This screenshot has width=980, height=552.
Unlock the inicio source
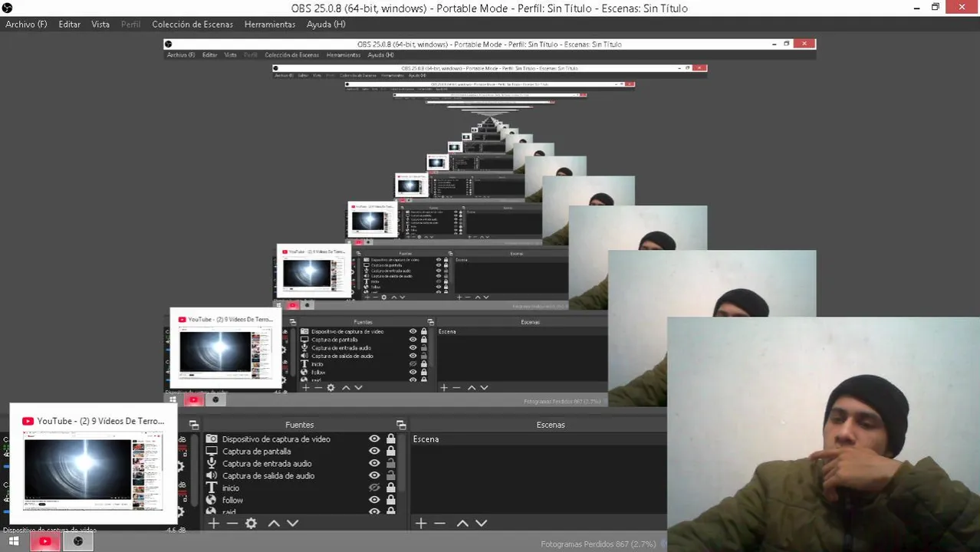[390, 488]
